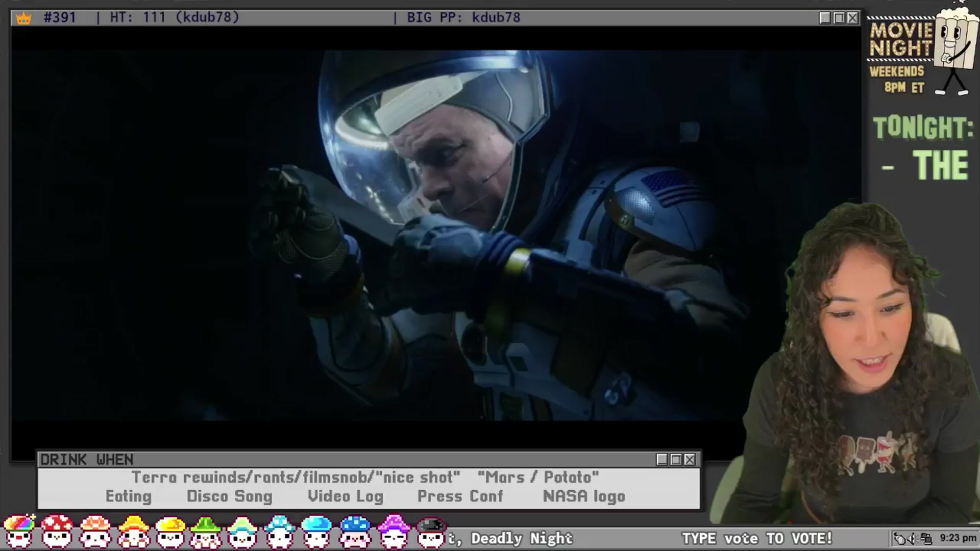Click the green-capped mushroom character
The width and height of the screenshot is (980, 551).
[x=206, y=532]
